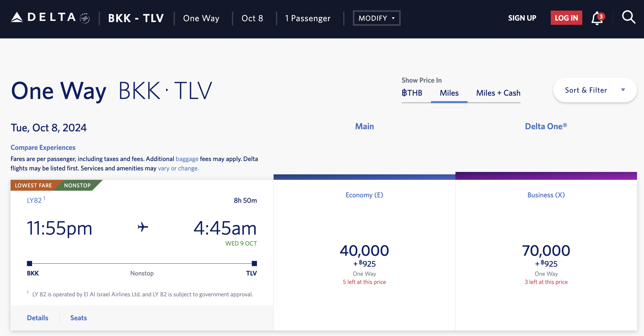
Task: Click the SkyTeam emblem beside Delta
Action: point(85,18)
